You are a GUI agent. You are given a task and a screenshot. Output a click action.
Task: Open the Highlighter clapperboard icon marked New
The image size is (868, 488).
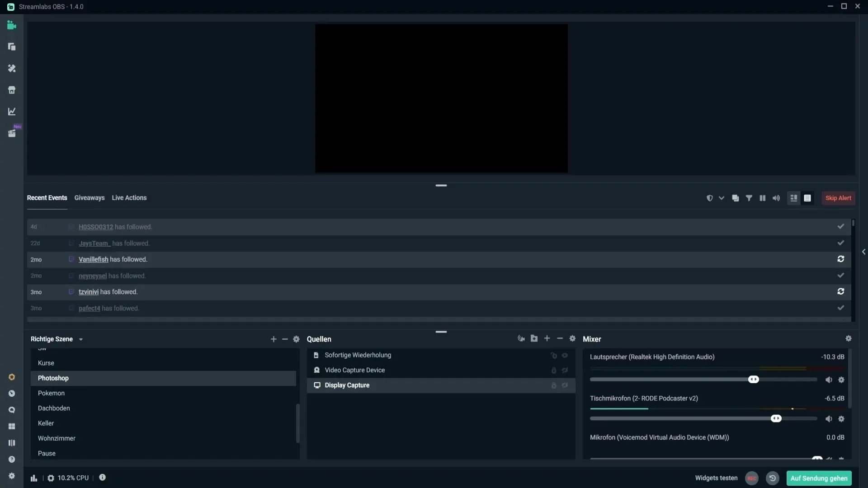(x=12, y=133)
